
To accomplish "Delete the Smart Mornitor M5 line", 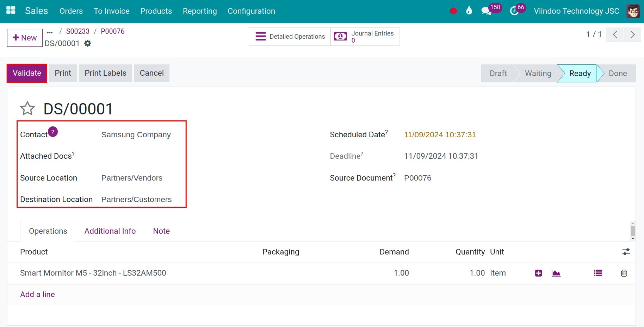I will tap(624, 273).
